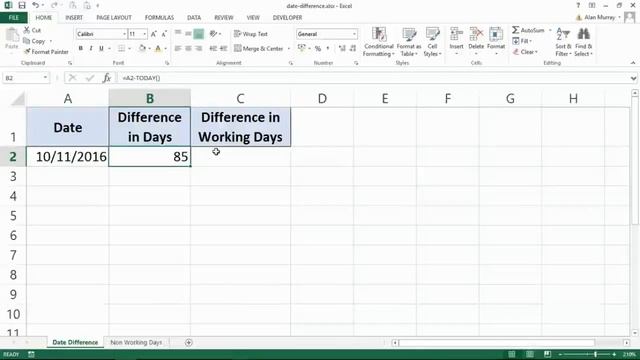Click the zoom slider handle
The height and width of the screenshot is (360, 640).
click(x=596, y=354)
